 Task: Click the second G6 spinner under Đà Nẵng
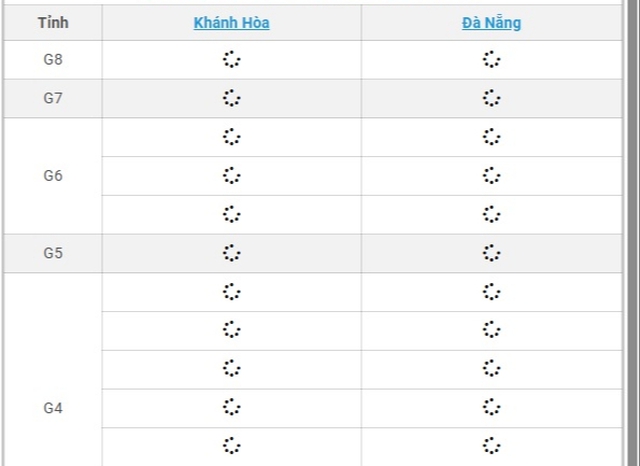[x=491, y=175]
